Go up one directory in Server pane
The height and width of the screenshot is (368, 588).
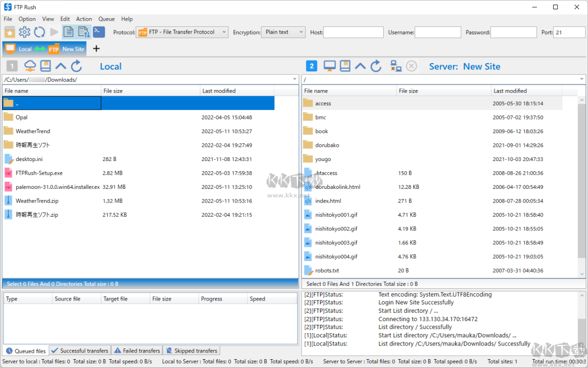[x=360, y=66]
